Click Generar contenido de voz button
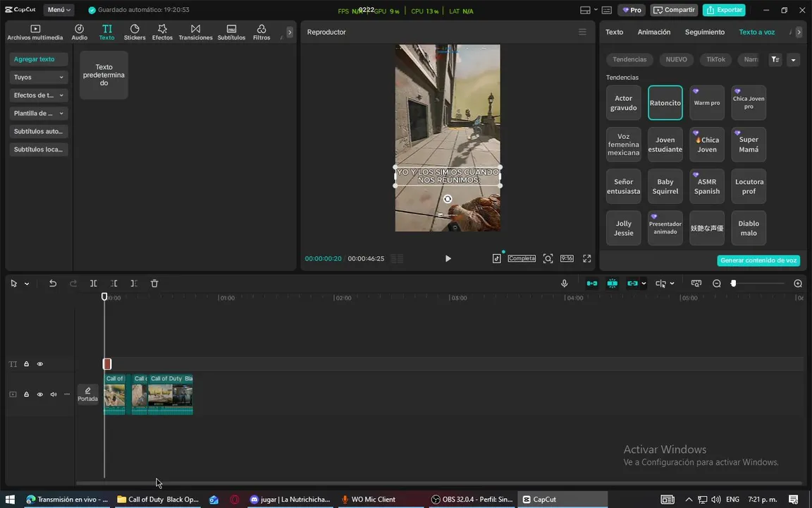This screenshot has width=812, height=508. click(x=758, y=260)
